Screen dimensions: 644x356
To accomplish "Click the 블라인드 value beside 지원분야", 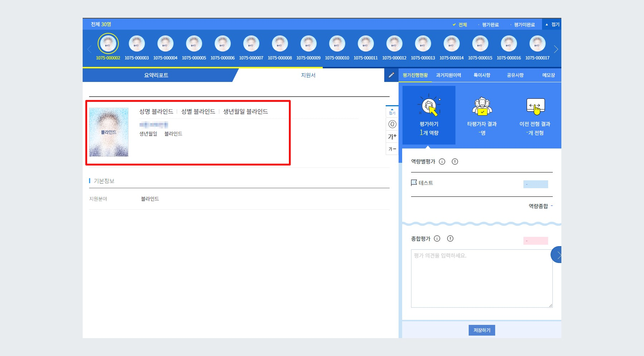I will pyautogui.click(x=150, y=199).
